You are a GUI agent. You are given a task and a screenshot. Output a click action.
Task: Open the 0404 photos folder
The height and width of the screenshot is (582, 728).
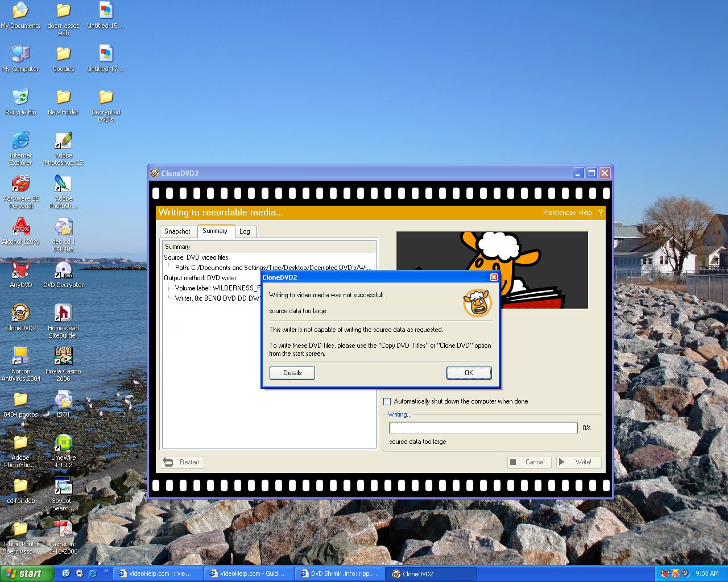pos(20,404)
